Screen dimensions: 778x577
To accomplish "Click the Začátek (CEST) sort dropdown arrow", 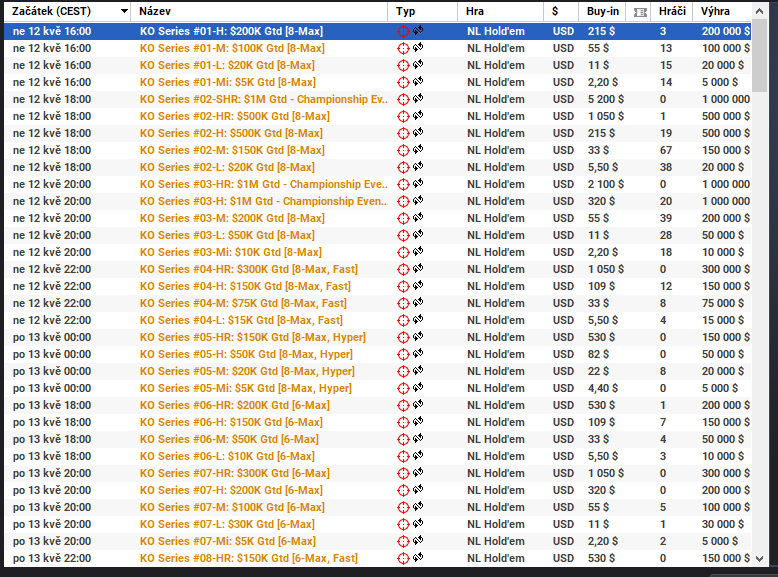I will click(123, 11).
